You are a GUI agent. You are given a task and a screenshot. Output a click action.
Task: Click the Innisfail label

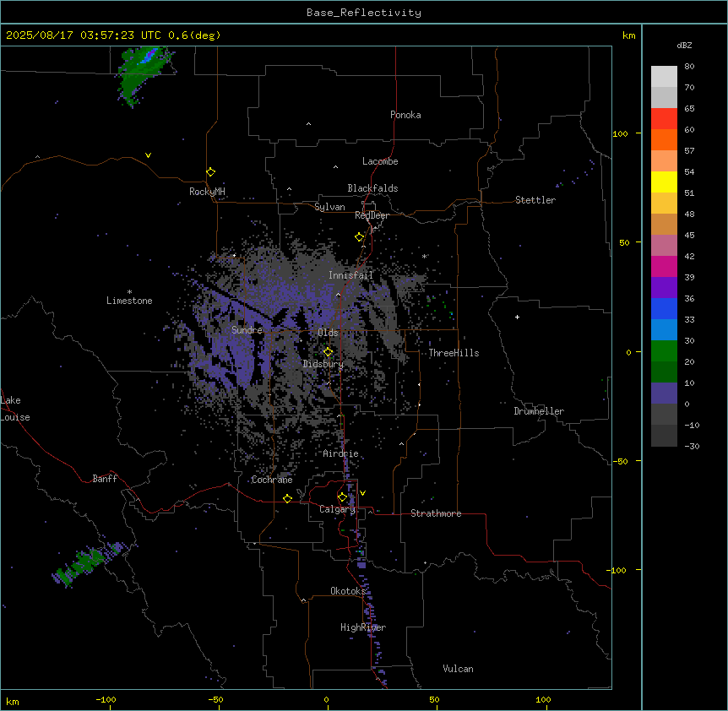[x=350, y=275]
